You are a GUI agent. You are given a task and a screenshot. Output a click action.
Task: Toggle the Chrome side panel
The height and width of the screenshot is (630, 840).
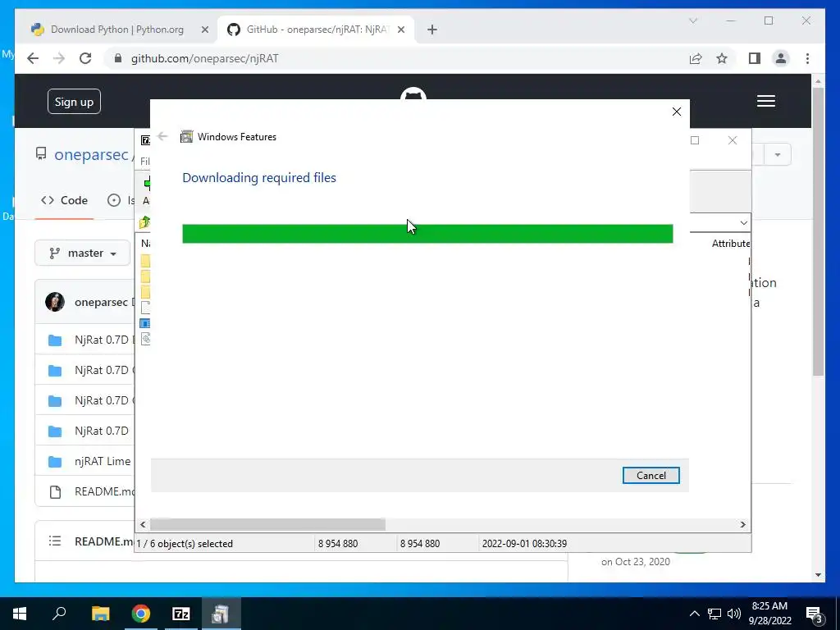[755, 58]
